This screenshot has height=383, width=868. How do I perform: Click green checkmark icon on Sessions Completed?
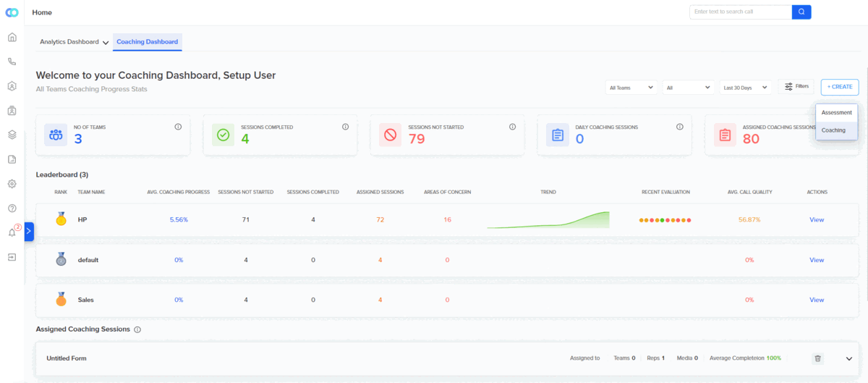pos(223,135)
